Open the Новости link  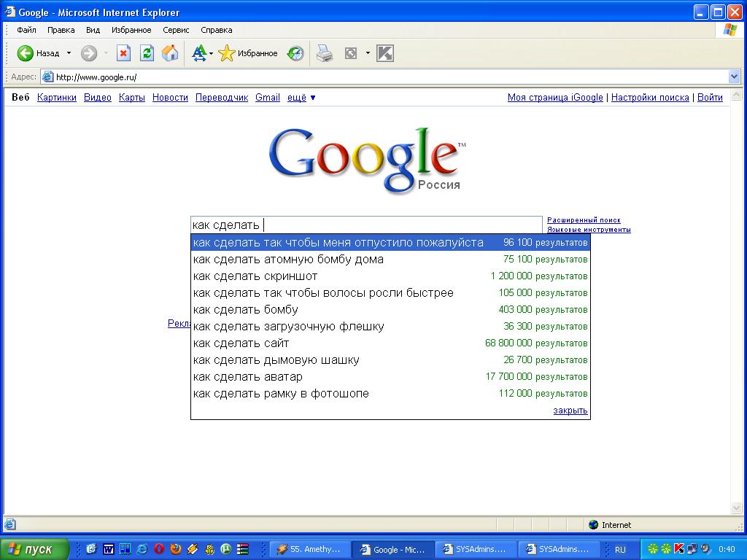click(x=170, y=98)
